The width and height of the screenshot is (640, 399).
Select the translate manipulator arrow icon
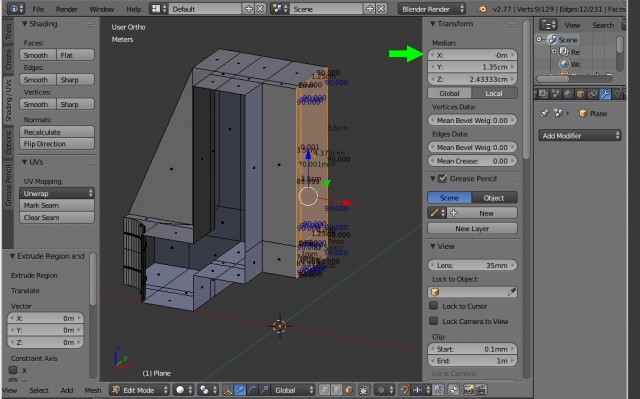(x=240, y=390)
